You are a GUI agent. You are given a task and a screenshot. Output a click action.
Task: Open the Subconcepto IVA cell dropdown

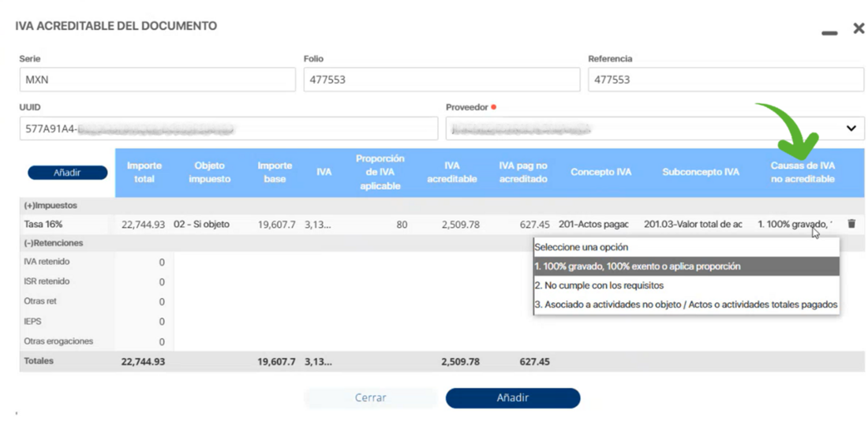tap(693, 225)
